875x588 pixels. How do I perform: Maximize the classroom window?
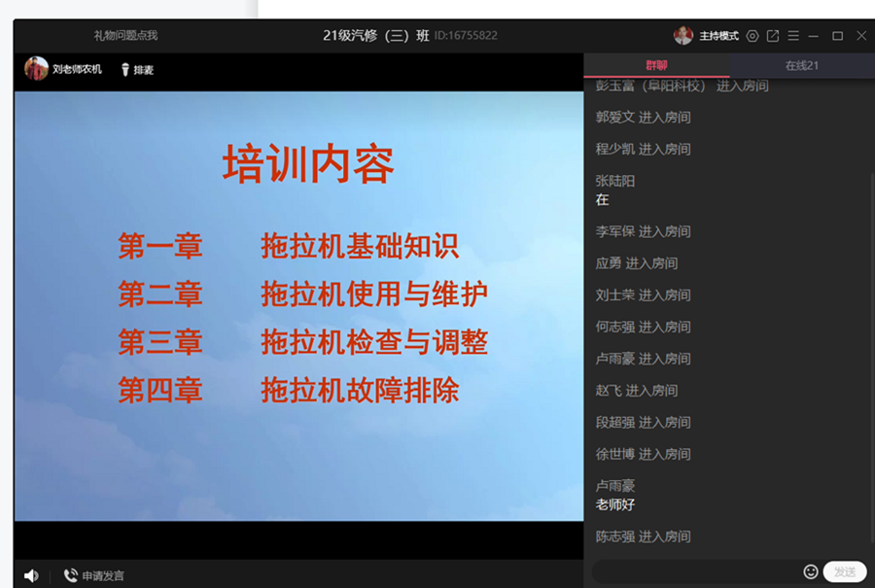point(837,36)
